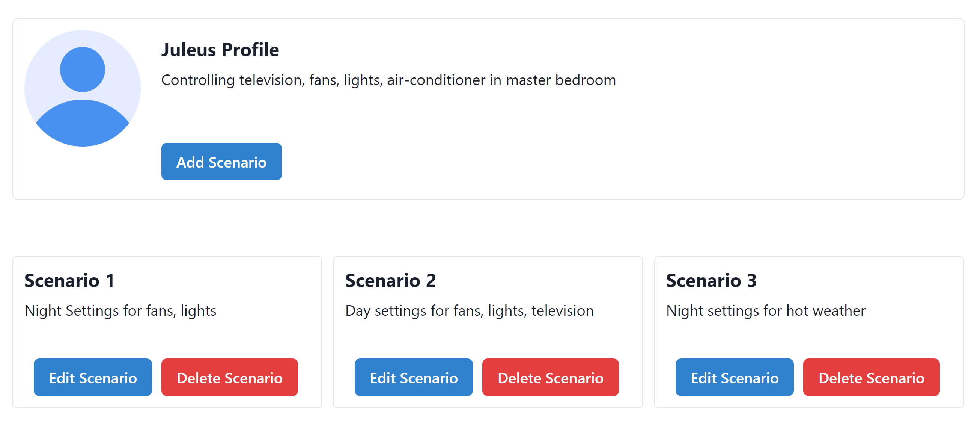
Task: Select the Scenario 2 card title
Action: click(390, 280)
